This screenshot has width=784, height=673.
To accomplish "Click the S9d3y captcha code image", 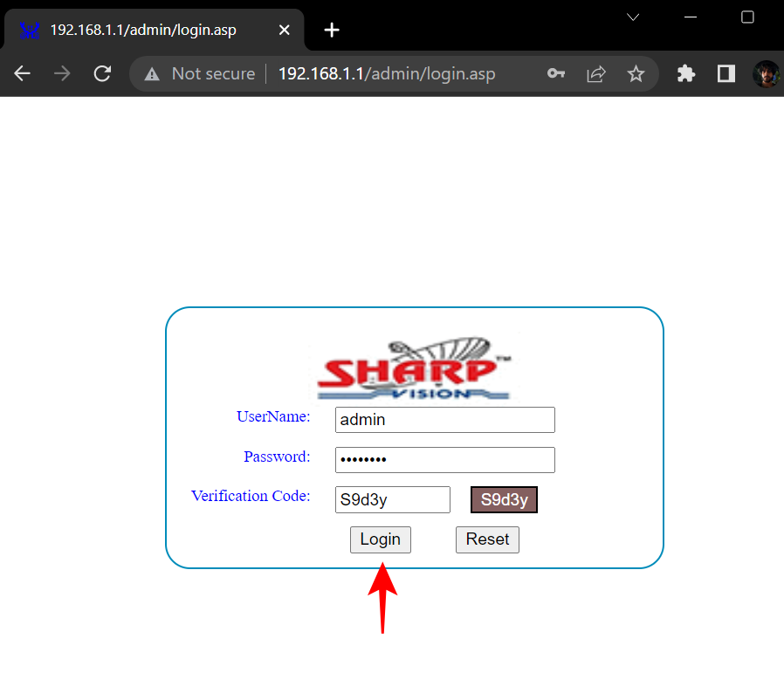I will click(x=504, y=499).
